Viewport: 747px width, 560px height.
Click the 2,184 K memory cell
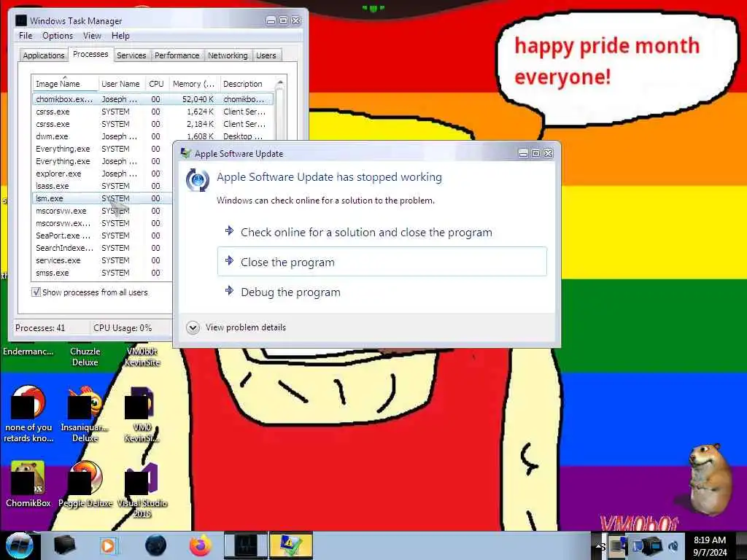200,124
